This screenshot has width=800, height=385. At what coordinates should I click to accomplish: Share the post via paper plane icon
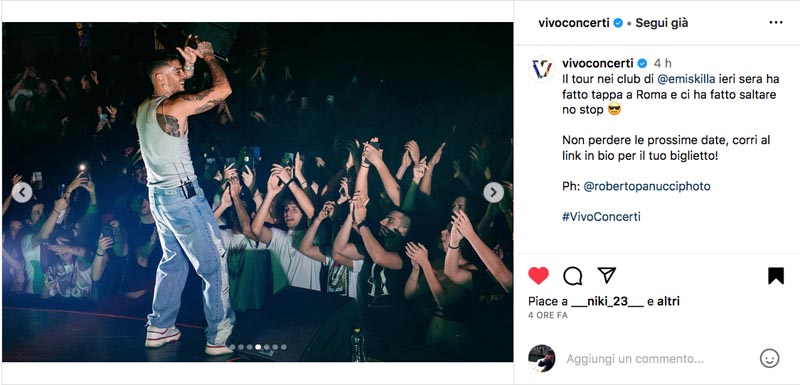(607, 275)
